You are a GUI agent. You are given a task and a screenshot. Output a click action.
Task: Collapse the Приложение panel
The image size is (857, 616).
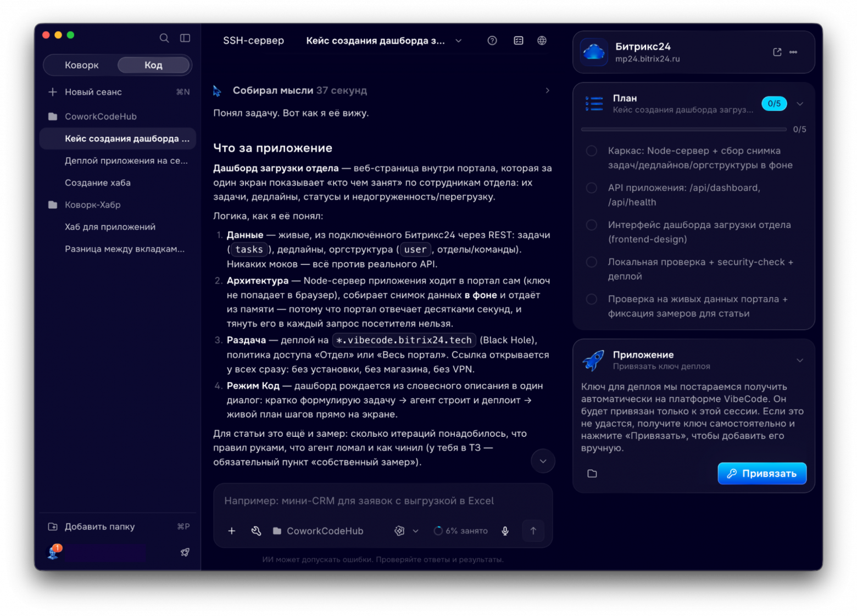[x=800, y=360]
